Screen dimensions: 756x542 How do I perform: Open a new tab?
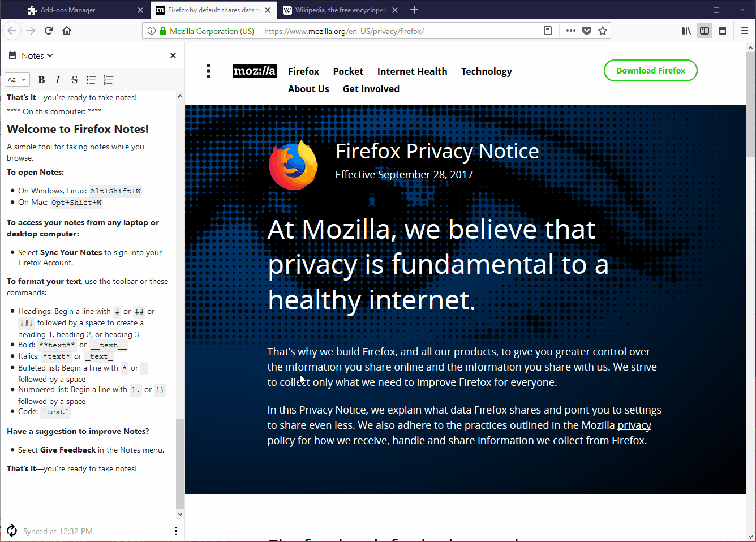pyautogui.click(x=414, y=10)
